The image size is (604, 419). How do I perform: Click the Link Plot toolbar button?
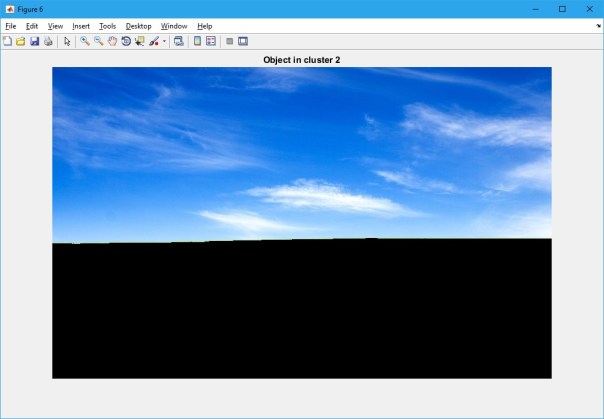pos(178,41)
